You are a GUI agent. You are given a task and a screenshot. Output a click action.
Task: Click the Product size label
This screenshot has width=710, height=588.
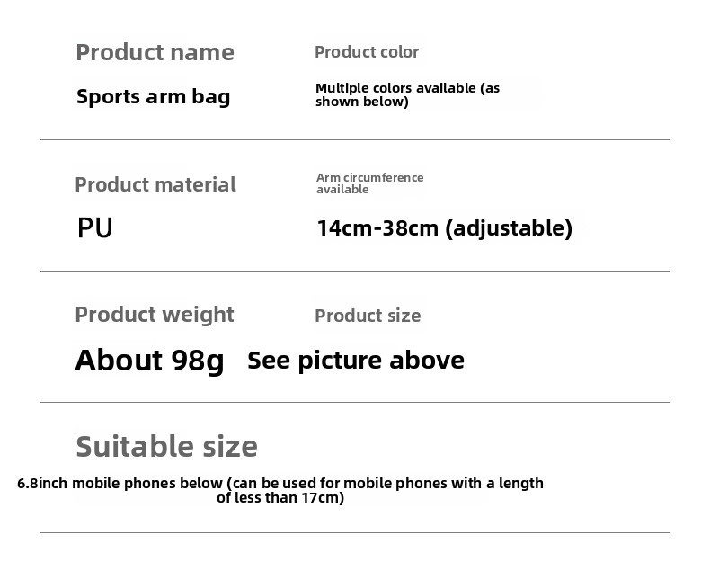point(368,316)
